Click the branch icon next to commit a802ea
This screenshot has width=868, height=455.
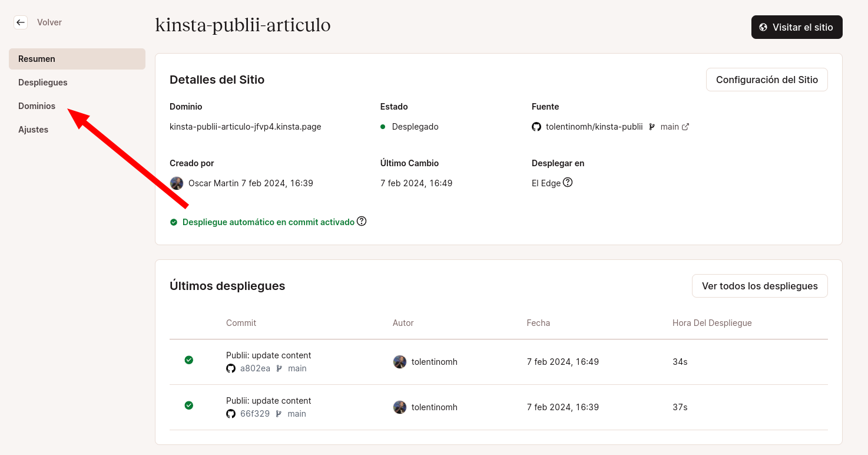278,368
